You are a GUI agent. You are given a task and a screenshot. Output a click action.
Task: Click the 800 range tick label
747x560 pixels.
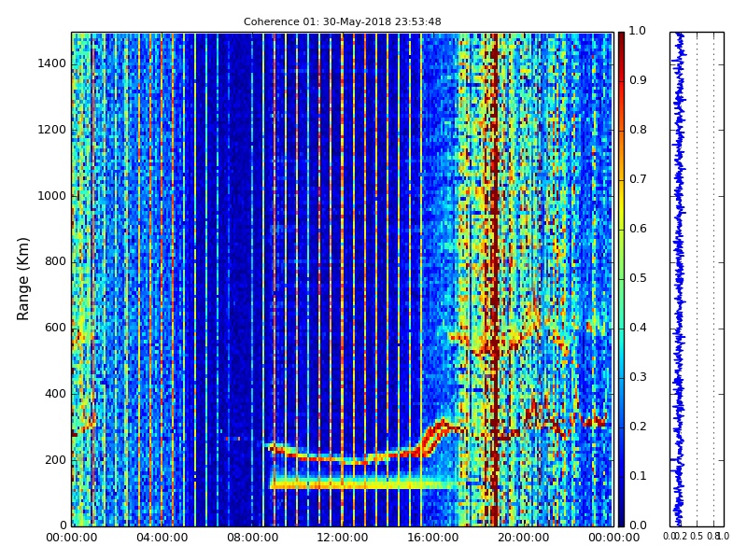tap(55, 261)
